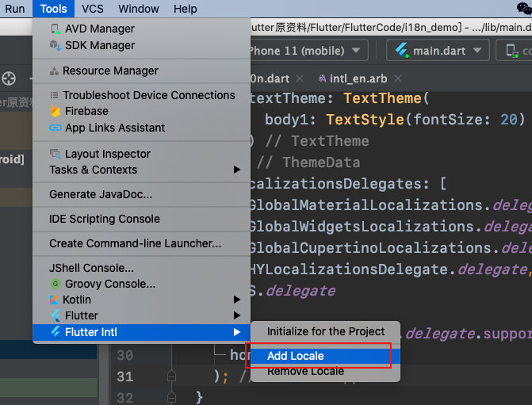Screen dimensions: 532x405
Task: Select Troubleshoot Device Connections
Action: click(141, 95)
